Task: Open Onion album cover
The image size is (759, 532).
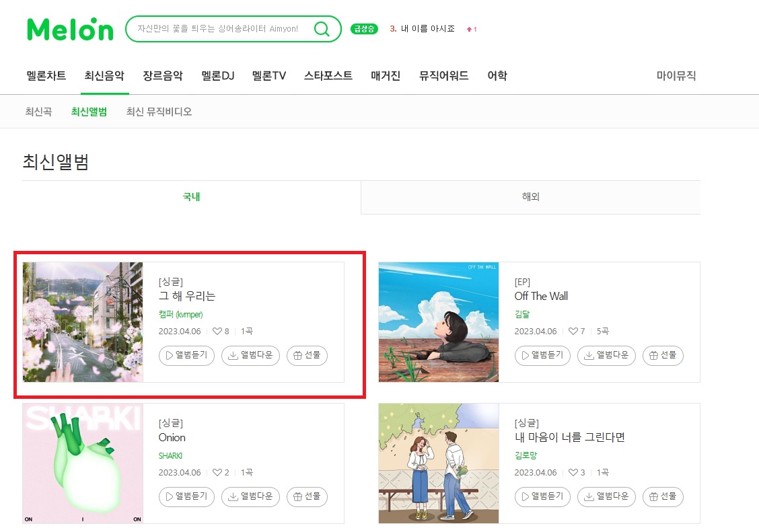Action: pos(83,463)
